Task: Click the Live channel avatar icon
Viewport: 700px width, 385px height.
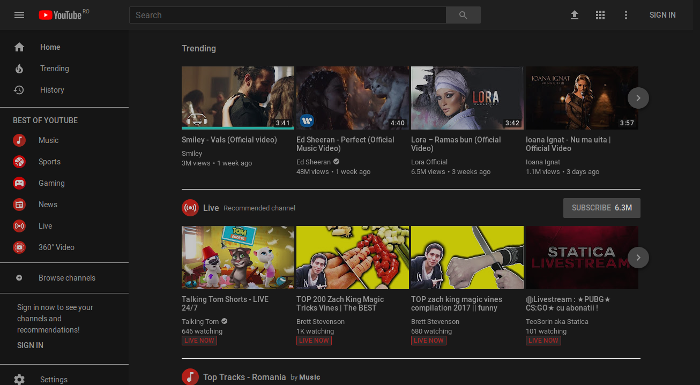Action: 190,208
